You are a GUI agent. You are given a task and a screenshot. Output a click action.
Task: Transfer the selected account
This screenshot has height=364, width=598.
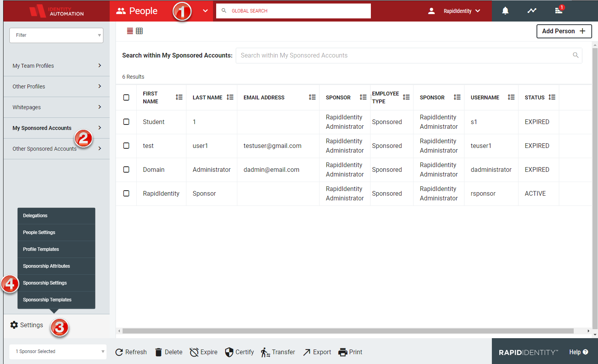tap(278, 352)
